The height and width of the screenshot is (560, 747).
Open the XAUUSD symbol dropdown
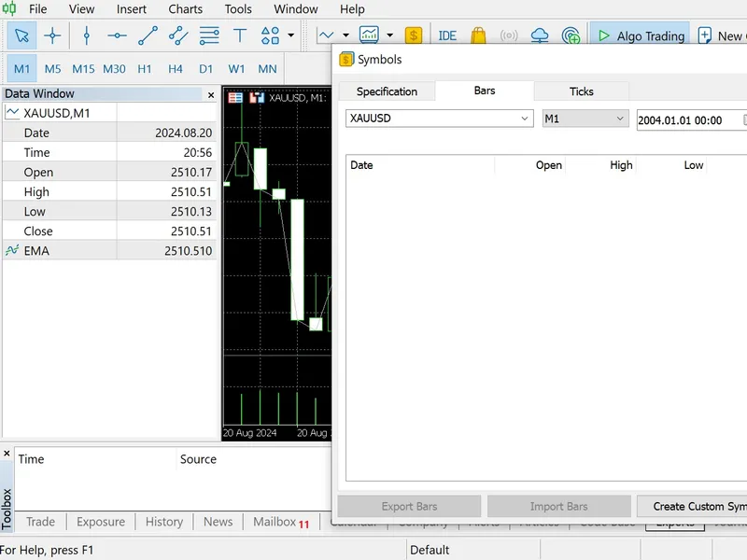click(439, 119)
